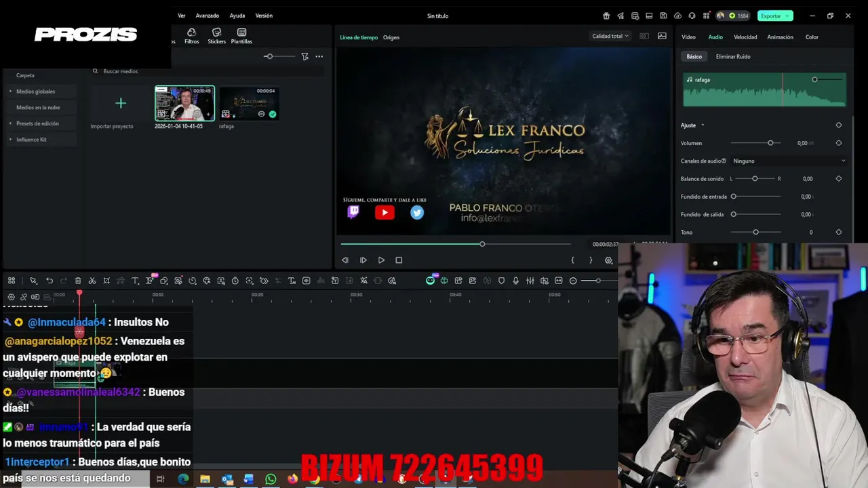
Task: Click the Ajuste keyframe diamond
Action: 839,125
